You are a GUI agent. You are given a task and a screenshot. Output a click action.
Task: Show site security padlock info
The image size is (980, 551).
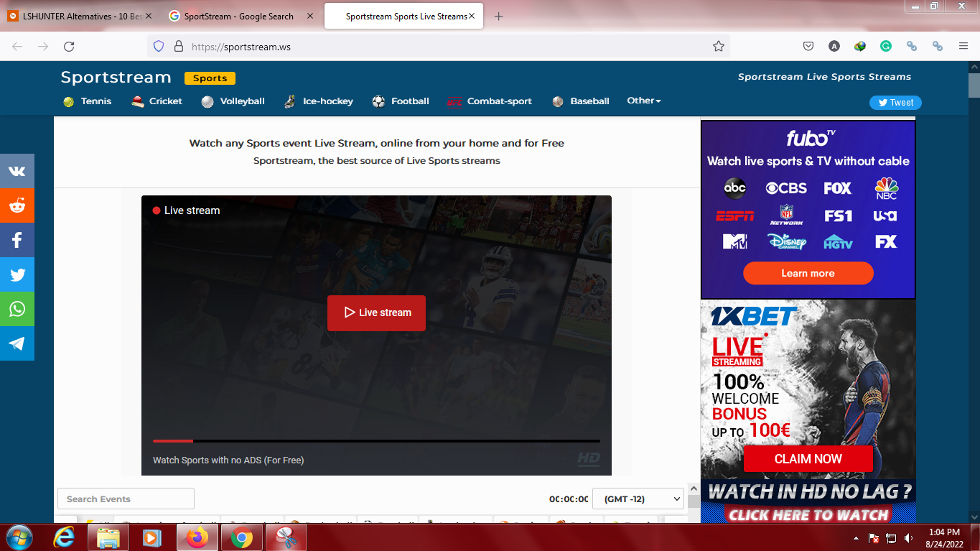pos(179,46)
